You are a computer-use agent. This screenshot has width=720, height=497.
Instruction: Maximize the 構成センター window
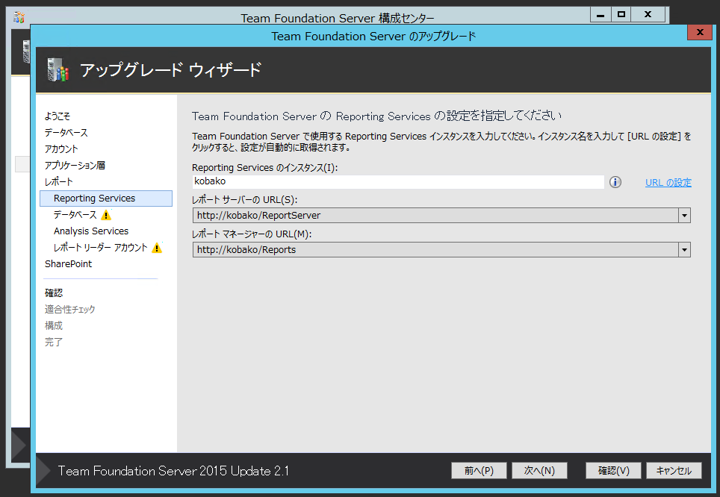pyautogui.click(x=621, y=15)
